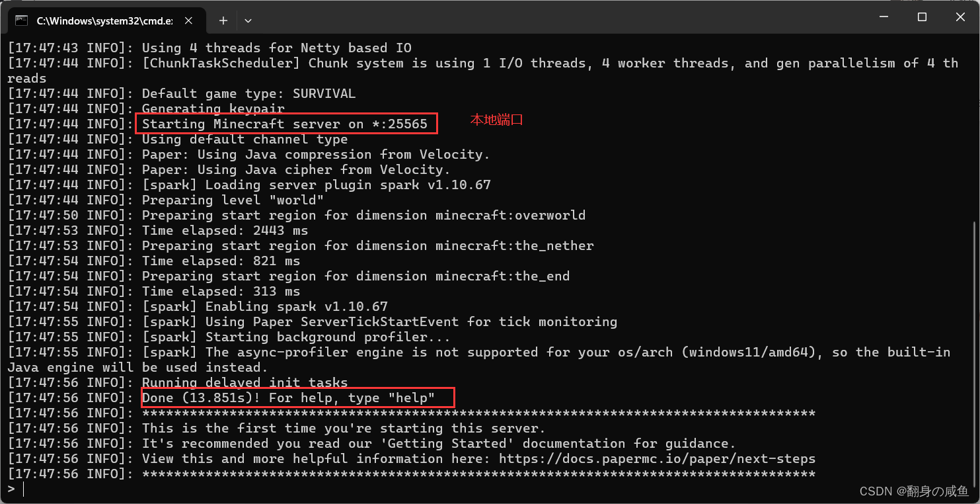Open a new terminal tab
The height and width of the screenshot is (504, 980).
pos(223,21)
